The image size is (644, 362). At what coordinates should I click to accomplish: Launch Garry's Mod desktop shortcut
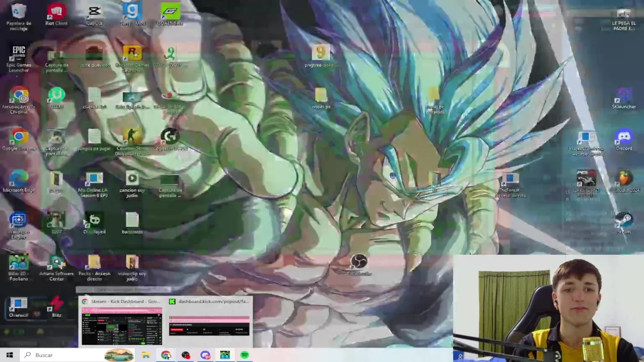point(132,15)
